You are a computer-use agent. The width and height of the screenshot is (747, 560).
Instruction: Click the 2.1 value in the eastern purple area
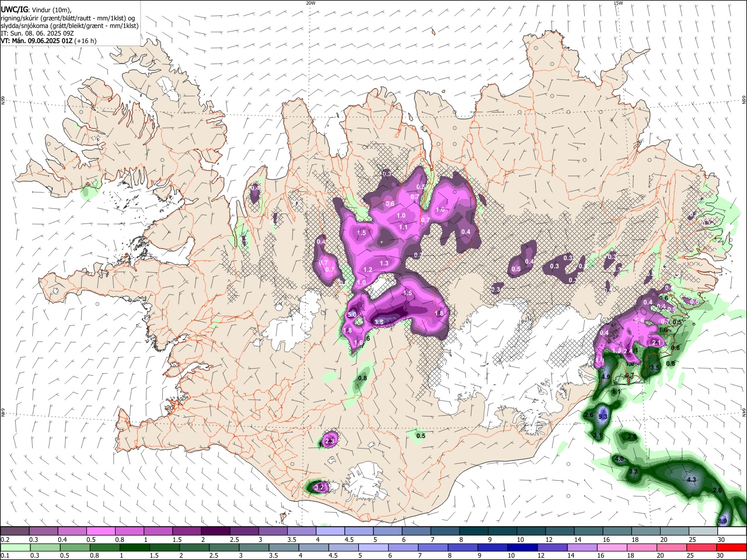tap(656, 343)
